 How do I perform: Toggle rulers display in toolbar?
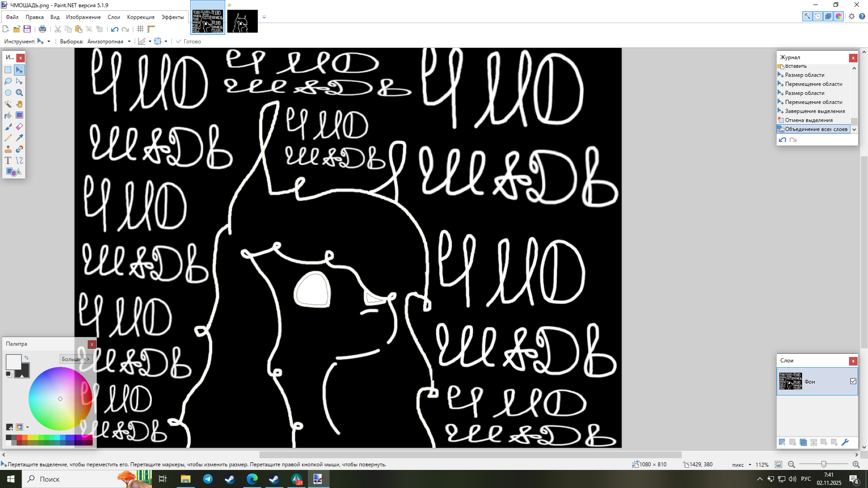(151, 29)
